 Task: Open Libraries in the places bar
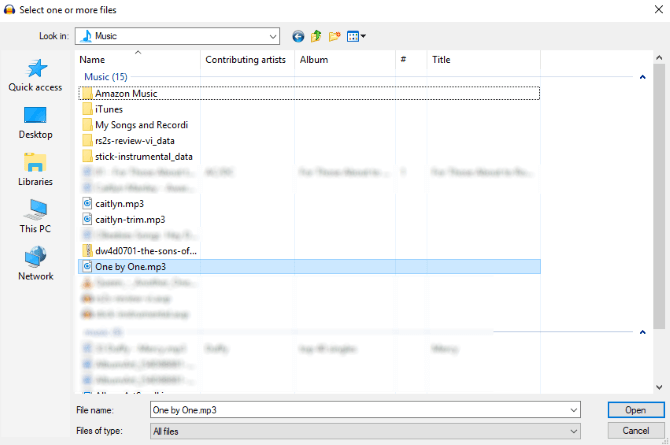click(x=35, y=170)
